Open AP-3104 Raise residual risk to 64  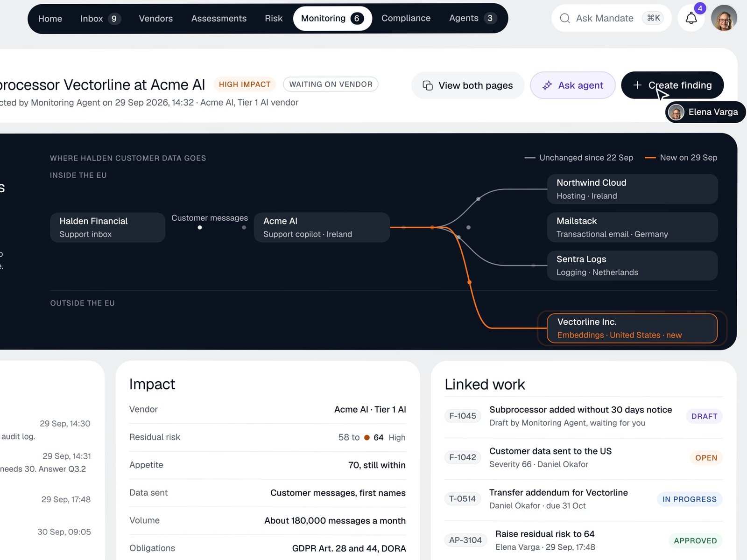pyautogui.click(x=584, y=540)
